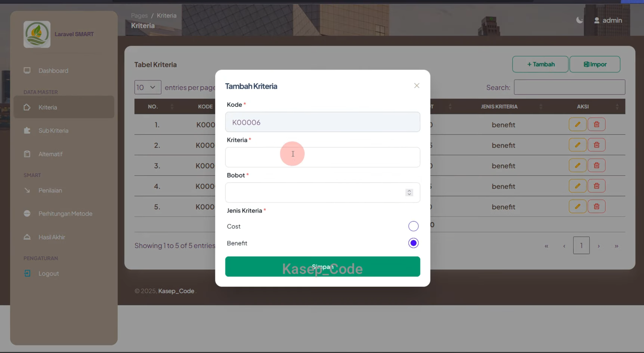The height and width of the screenshot is (353, 644).
Task: Close the Tambah Kriteria dialog
Action: [416, 86]
